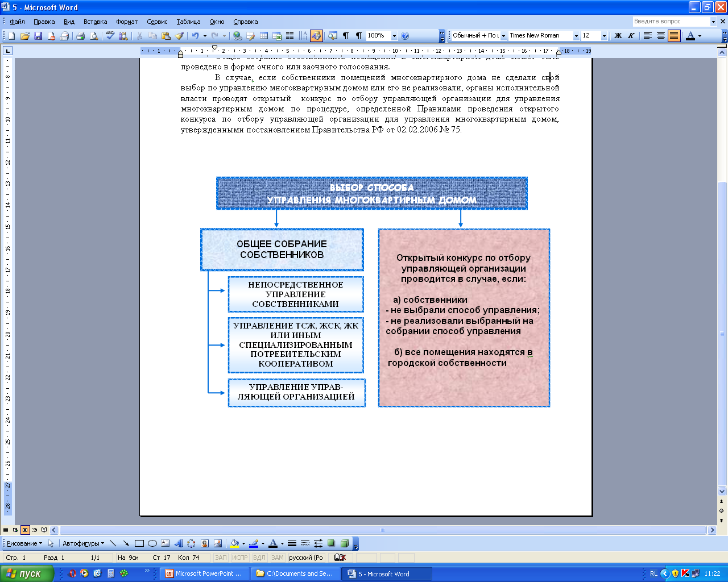728x582 pixels.
Task: Click the Print icon in the toolbar
Action: click(x=80, y=35)
